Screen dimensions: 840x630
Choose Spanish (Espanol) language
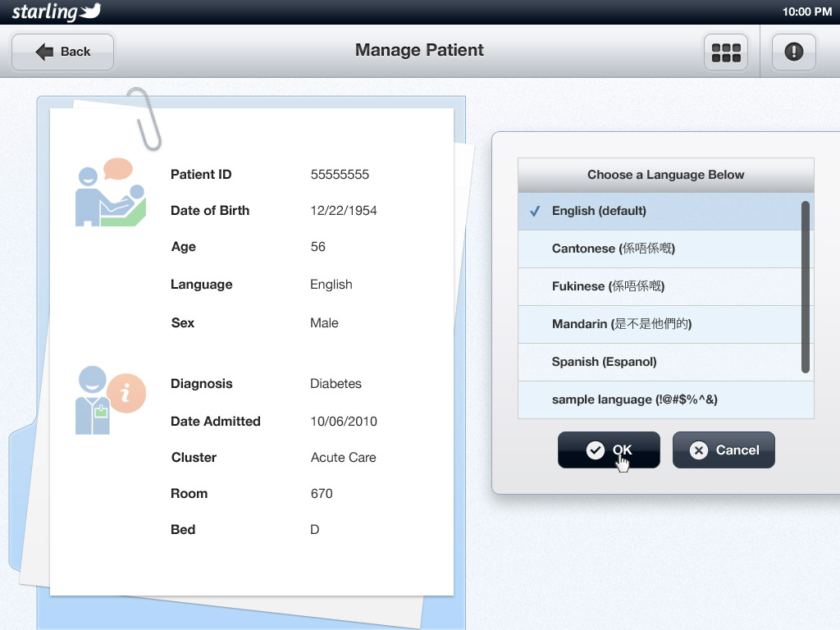click(604, 362)
